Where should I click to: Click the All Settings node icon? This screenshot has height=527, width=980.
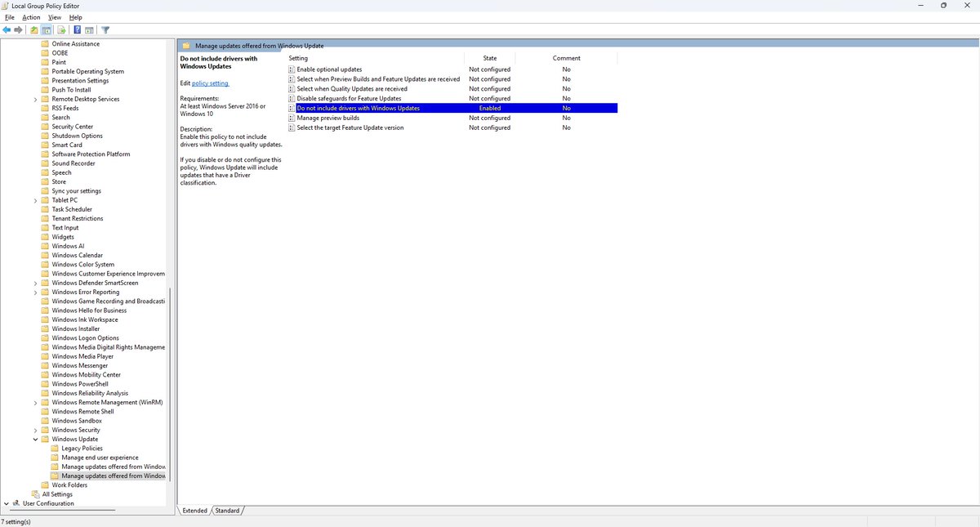pos(35,494)
